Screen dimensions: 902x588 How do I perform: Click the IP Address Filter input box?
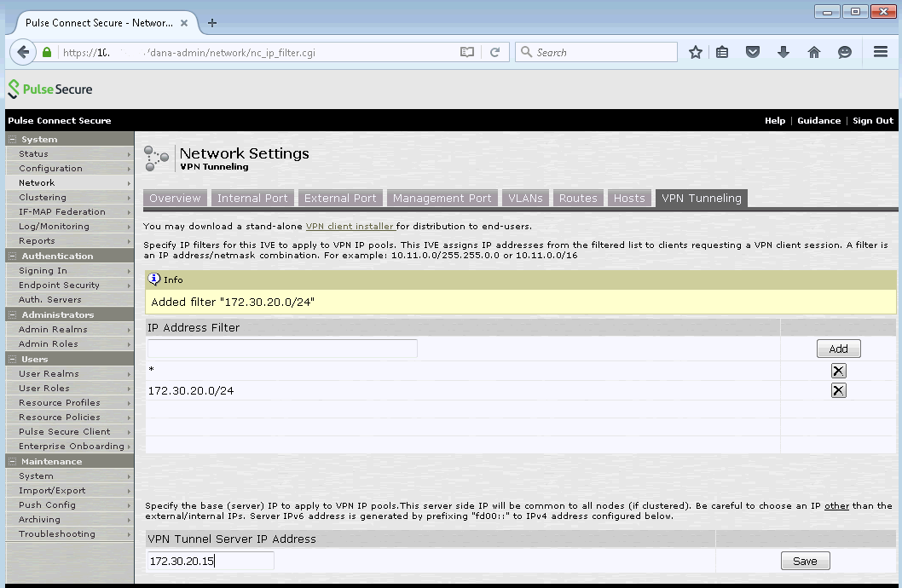tap(282, 349)
